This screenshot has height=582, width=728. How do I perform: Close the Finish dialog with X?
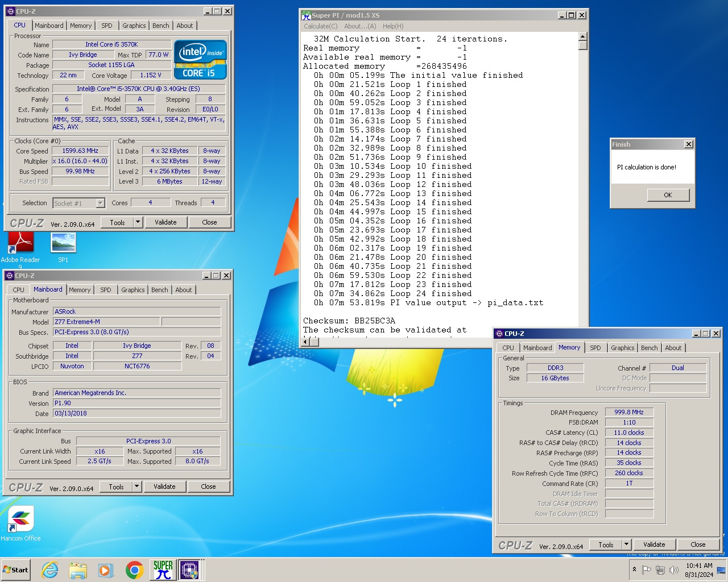click(x=689, y=144)
